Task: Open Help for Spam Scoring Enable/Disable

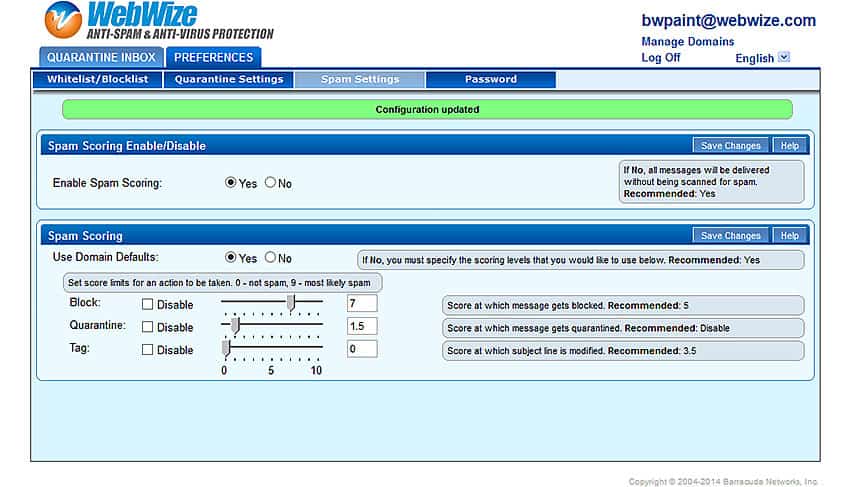Action: pyautogui.click(x=790, y=146)
